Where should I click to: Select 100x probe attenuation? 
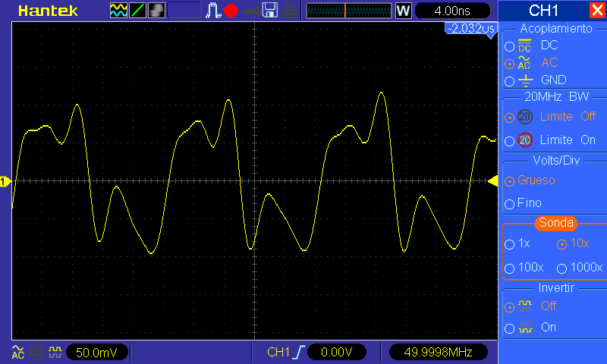coord(509,268)
